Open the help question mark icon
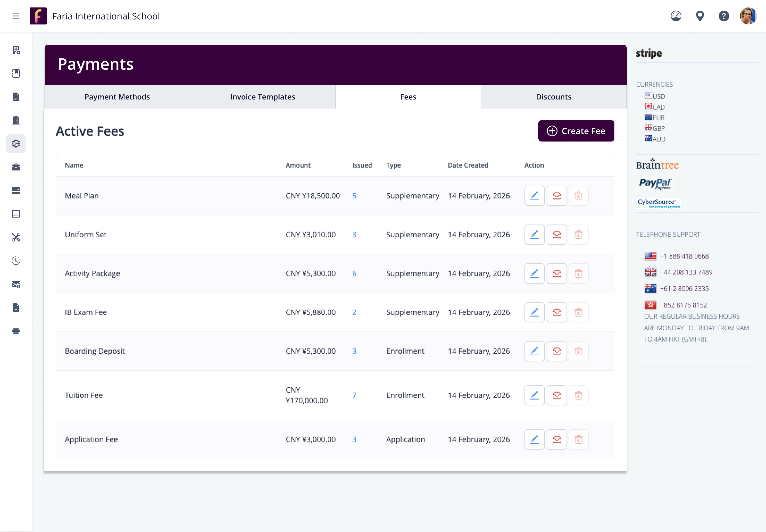Screen dimensions: 766x532 coord(724,16)
